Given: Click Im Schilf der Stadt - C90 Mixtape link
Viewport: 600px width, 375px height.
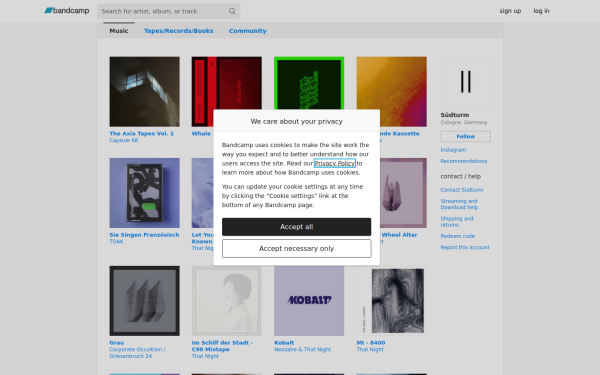Looking at the screenshot, I should click(222, 346).
